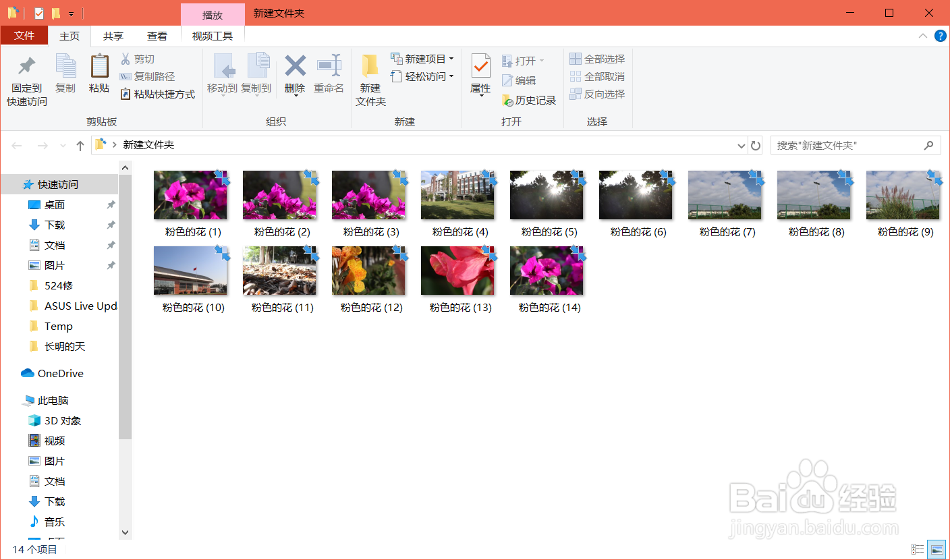
Task: Click the Cut (剪切) scissors icon
Action: click(125, 59)
